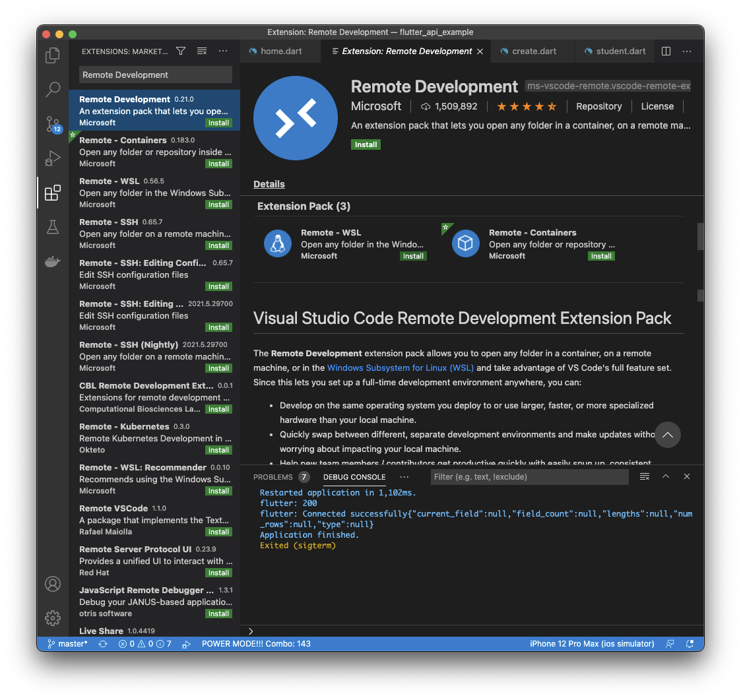741x700 pixels.
Task: Split the editor to the right
Action: pyautogui.click(x=666, y=51)
